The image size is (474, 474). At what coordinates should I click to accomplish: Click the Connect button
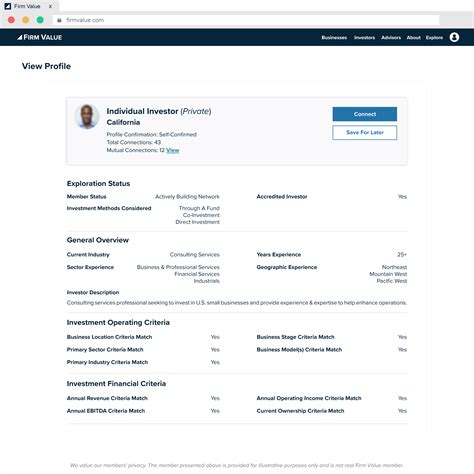tap(365, 114)
